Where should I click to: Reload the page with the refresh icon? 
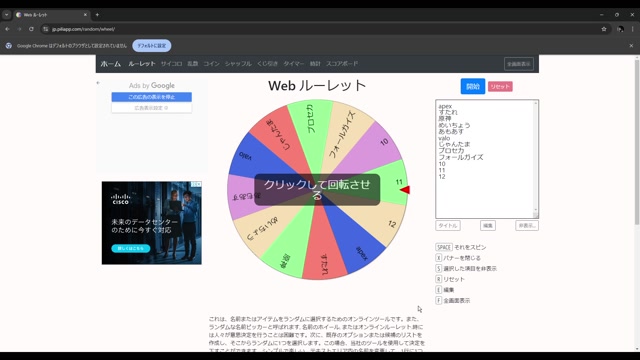(x=31, y=29)
